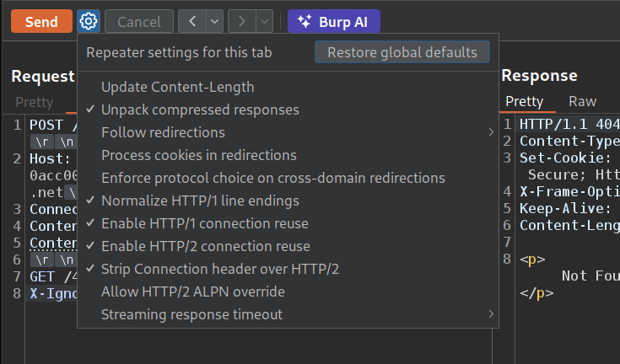The width and height of the screenshot is (620, 364).
Task: Uncheck Enable HTTP/2 connection reuse
Action: pyautogui.click(x=205, y=246)
